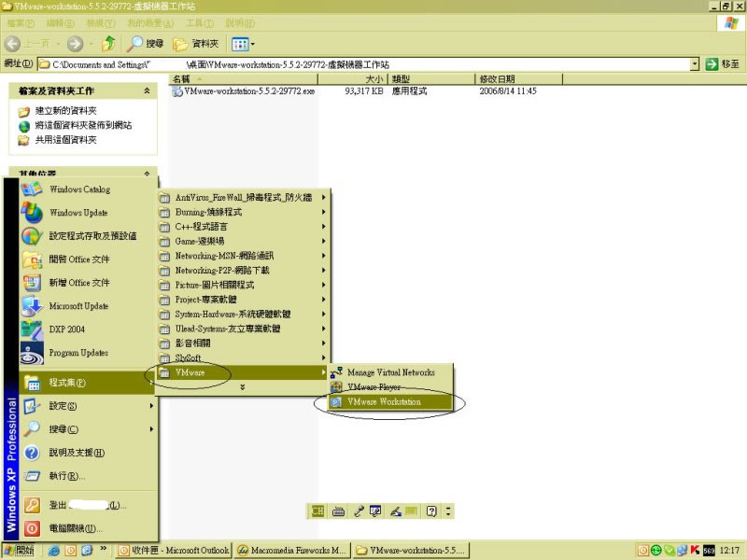
Task: Open the Search (搜尋) toolbar button
Action: 146,44
